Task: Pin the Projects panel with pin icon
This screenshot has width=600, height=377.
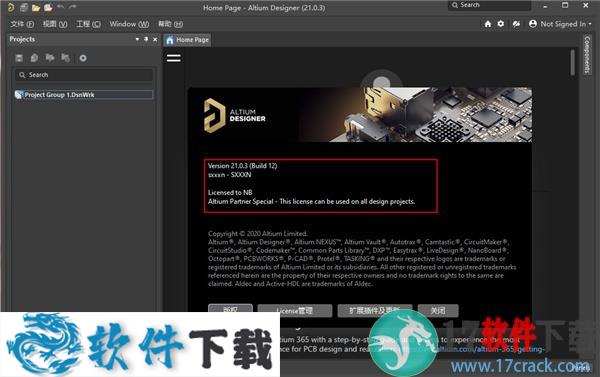Action: click(x=146, y=39)
